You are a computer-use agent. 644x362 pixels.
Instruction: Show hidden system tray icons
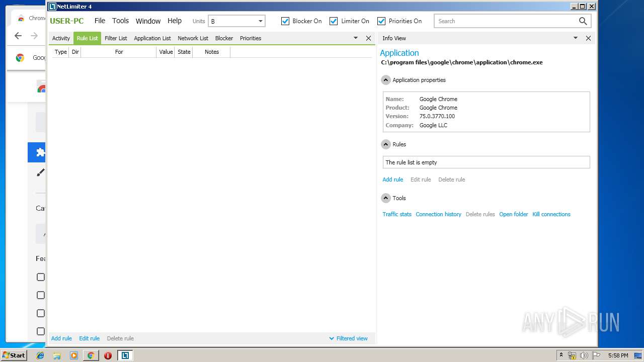(561, 355)
